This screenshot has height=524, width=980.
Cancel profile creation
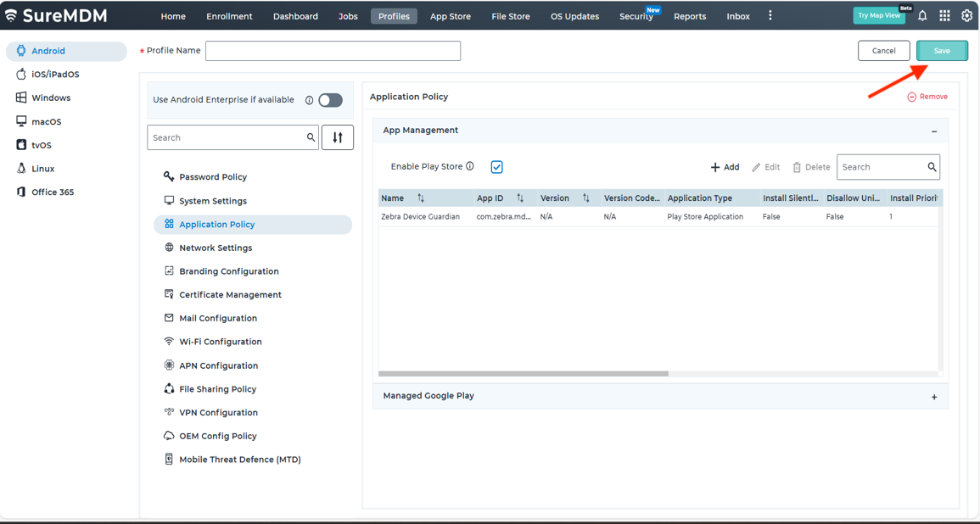click(884, 51)
